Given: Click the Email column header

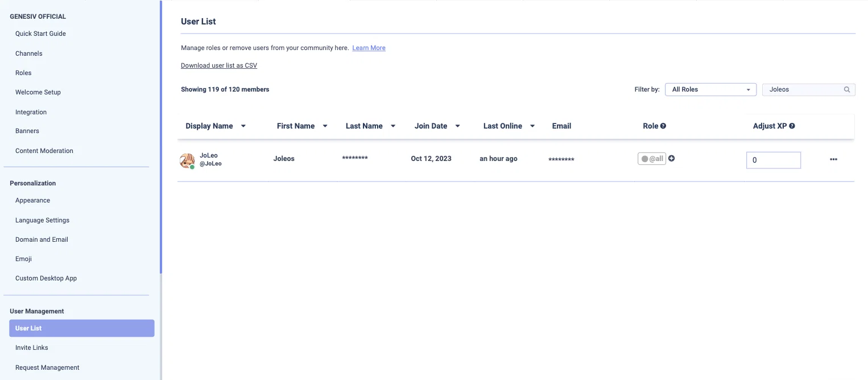Looking at the screenshot, I should [561, 126].
